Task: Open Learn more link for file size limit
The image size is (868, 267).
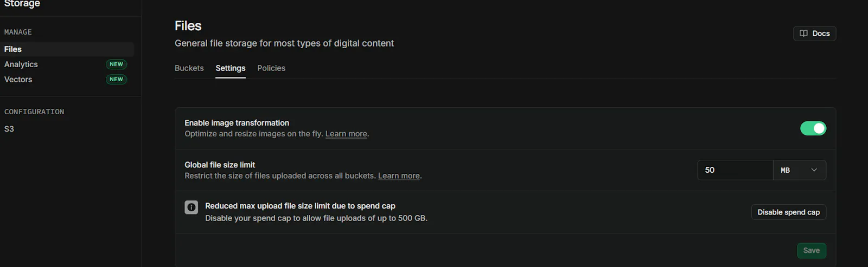Action: click(399, 176)
